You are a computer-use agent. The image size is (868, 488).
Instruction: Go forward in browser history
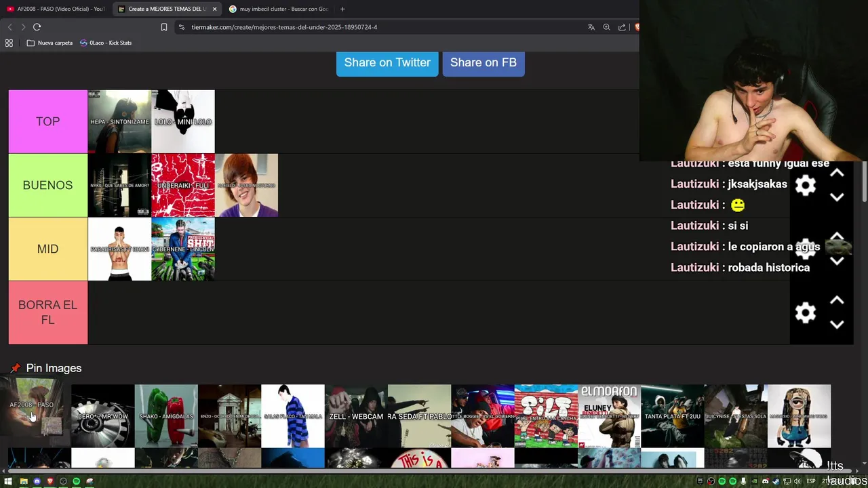23,27
